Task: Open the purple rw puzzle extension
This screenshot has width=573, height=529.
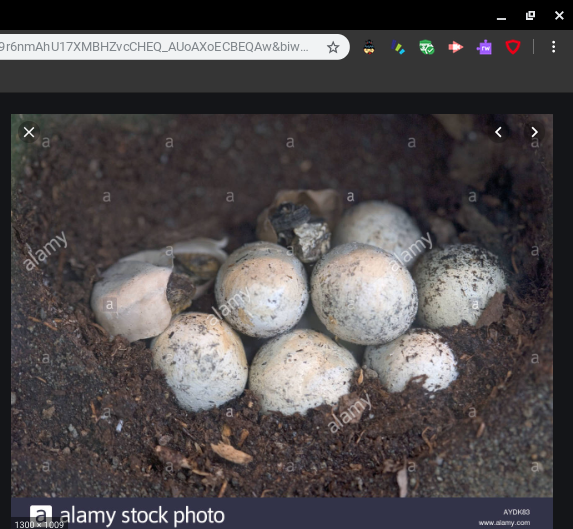Action: 484,47
